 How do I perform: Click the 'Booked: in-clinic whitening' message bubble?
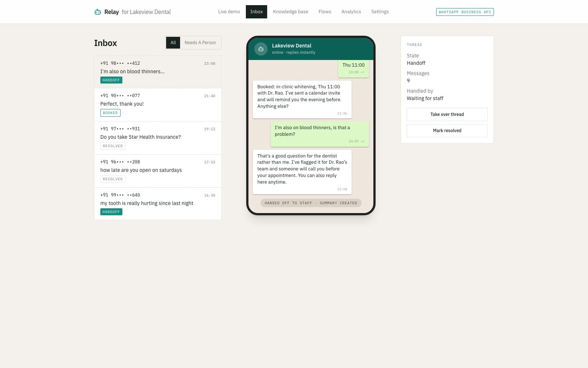point(302,99)
